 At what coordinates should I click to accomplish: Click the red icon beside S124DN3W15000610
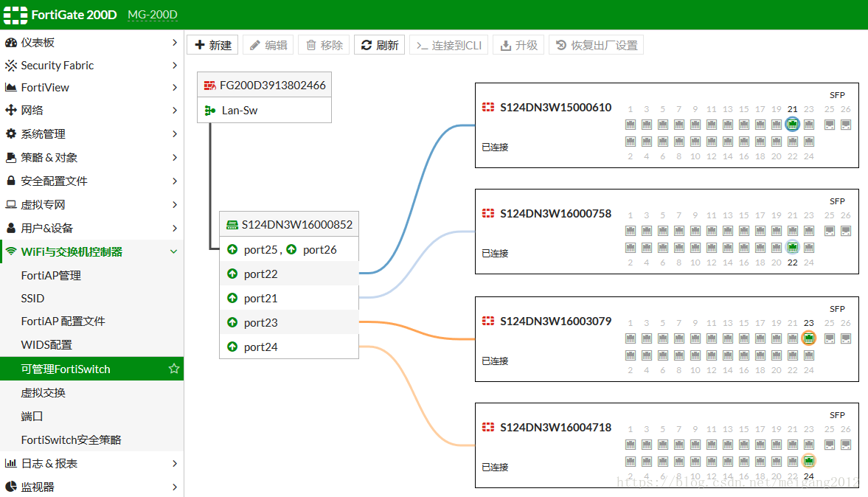click(x=488, y=108)
